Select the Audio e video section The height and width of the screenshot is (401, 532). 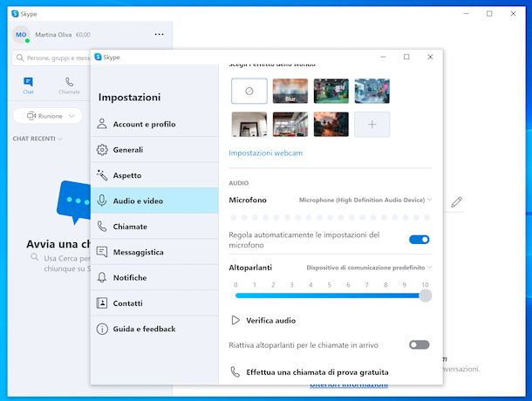click(154, 200)
